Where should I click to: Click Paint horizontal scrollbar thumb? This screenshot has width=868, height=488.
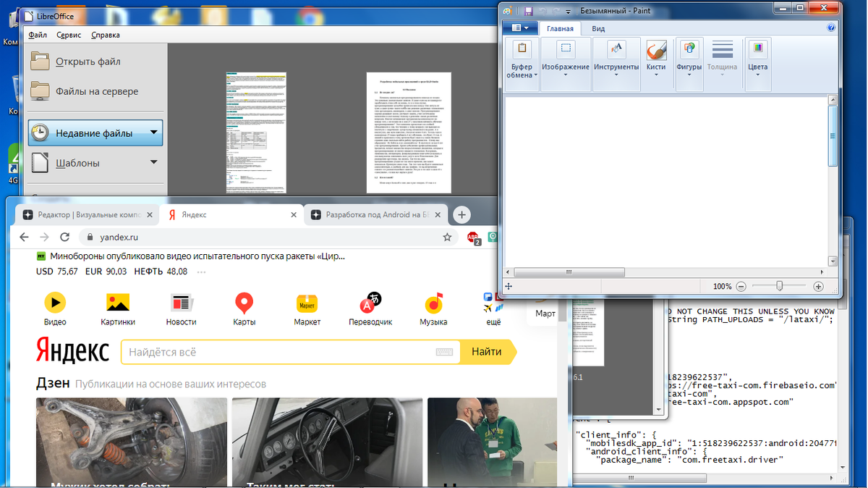point(569,272)
